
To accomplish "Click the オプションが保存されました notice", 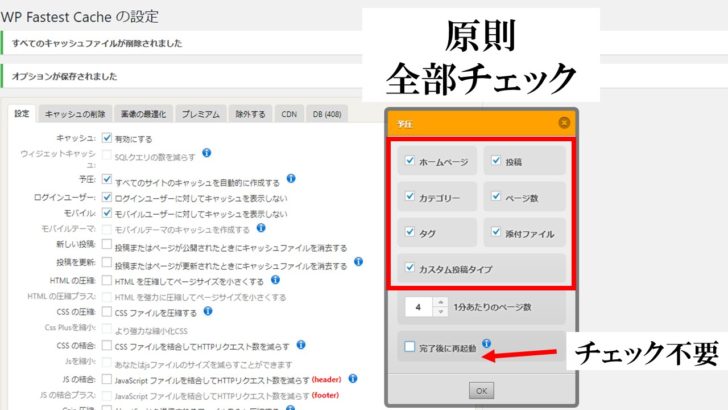I will coord(65,76).
